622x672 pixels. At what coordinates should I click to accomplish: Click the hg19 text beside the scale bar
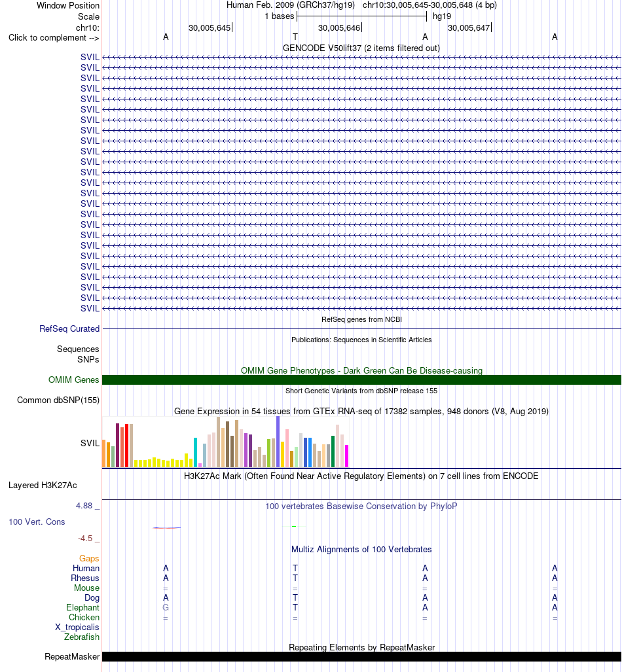pyautogui.click(x=442, y=16)
